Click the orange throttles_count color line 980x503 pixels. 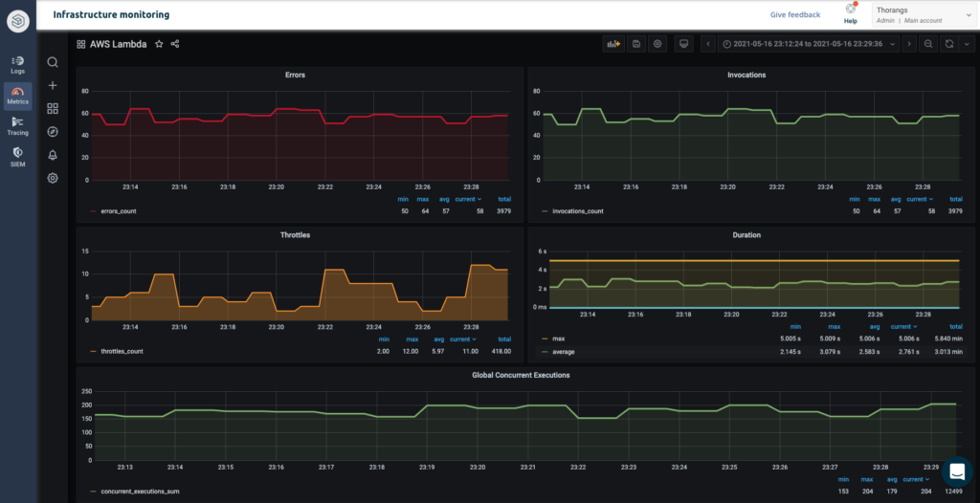tap(94, 351)
